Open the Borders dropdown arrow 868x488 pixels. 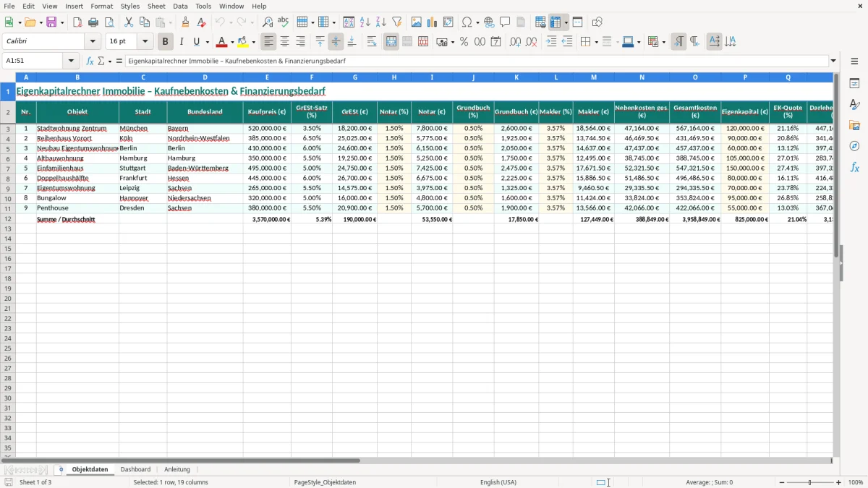[596, 42]
